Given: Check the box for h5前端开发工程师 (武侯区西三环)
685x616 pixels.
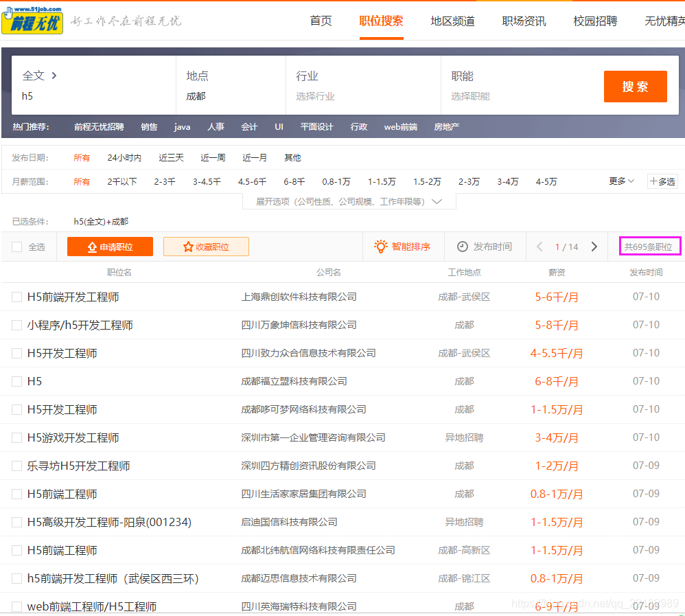Looking at the screenshot, I should point(17,579).
